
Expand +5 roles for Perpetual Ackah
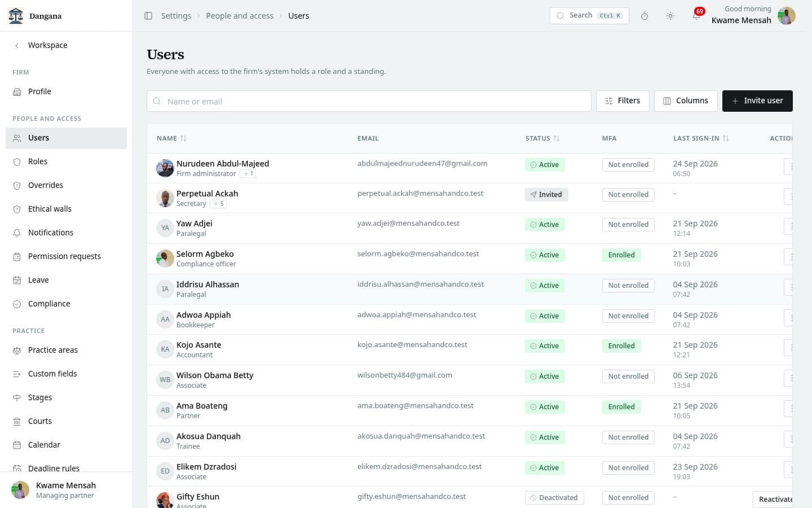(x=218, y=204)
